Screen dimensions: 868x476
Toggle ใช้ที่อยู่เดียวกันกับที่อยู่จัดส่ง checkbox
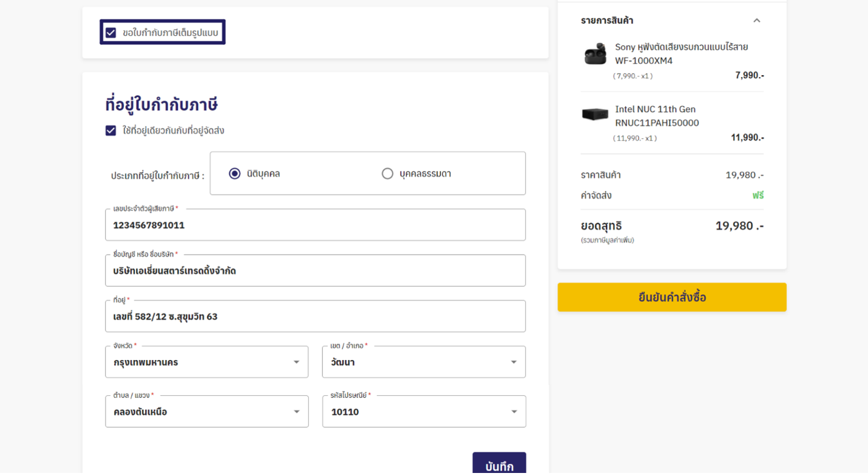coord(110,130)
